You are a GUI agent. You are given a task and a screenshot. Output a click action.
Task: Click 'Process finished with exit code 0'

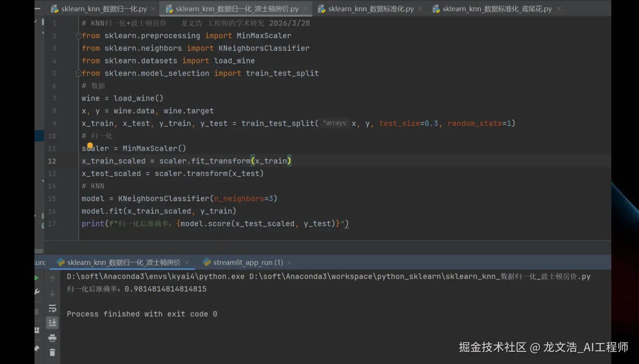[x=142, y=314]
